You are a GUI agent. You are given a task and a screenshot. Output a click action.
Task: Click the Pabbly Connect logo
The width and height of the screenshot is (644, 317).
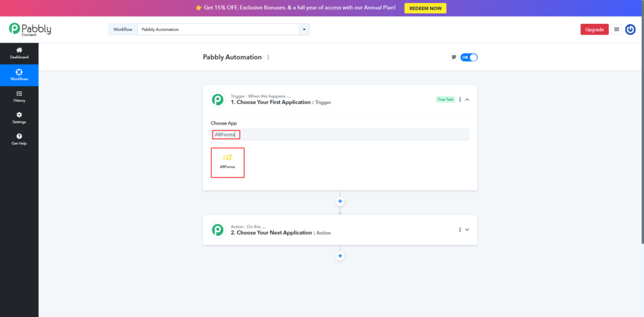coord(30,29)
